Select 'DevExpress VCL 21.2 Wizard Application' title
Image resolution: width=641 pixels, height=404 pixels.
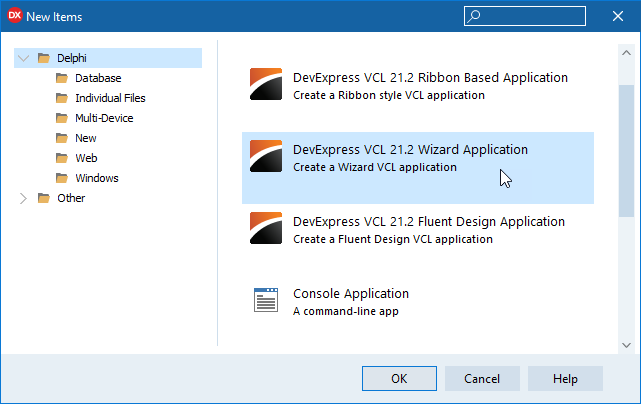click(410, 150)
